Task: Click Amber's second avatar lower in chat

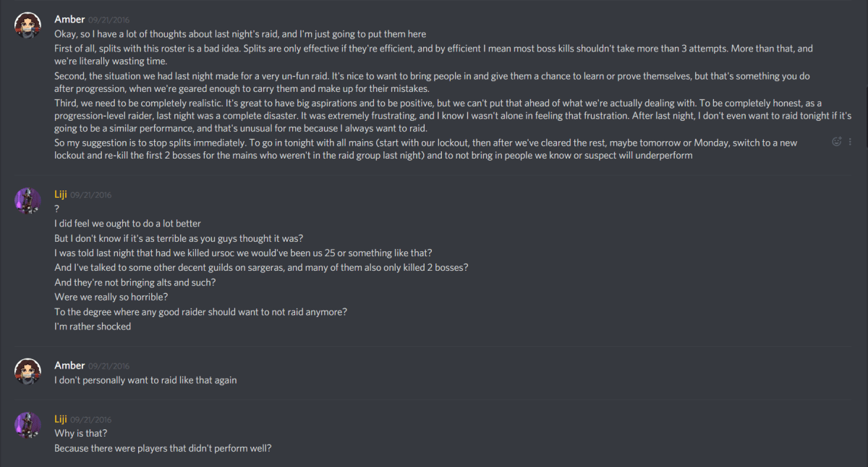Action: (x=27, y=371)
